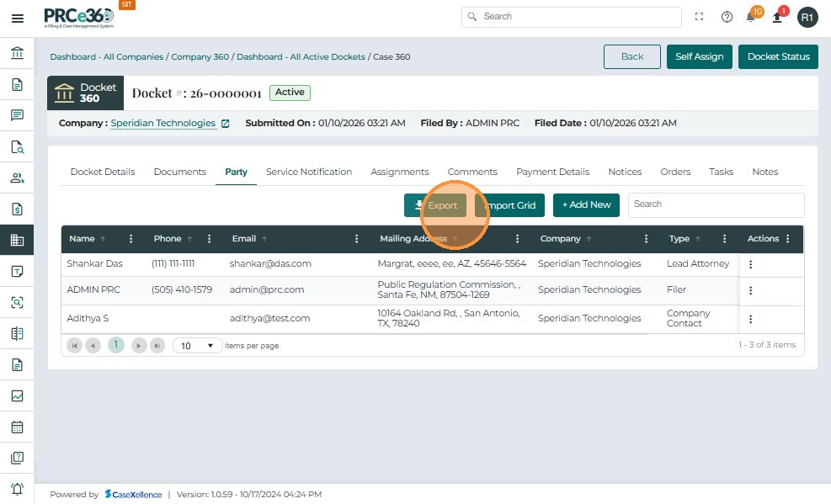Open the document search sidebar icon
The width and height of the screenshot is (831, 504).
point(17,146)
